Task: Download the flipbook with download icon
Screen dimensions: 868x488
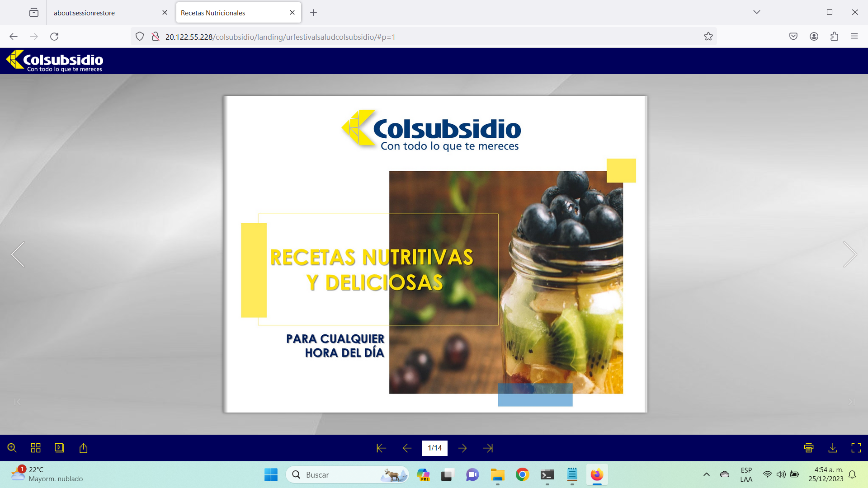Action: [x=832, y=448]
